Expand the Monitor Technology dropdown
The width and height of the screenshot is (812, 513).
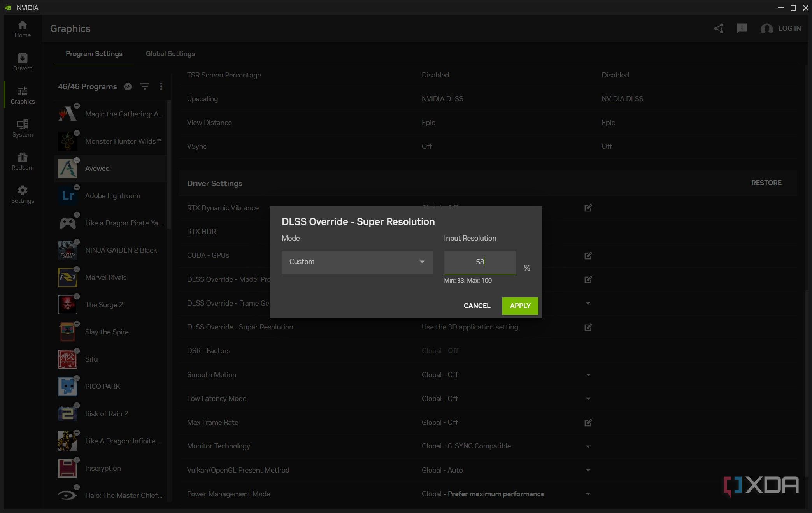click(x=588, y=446)
